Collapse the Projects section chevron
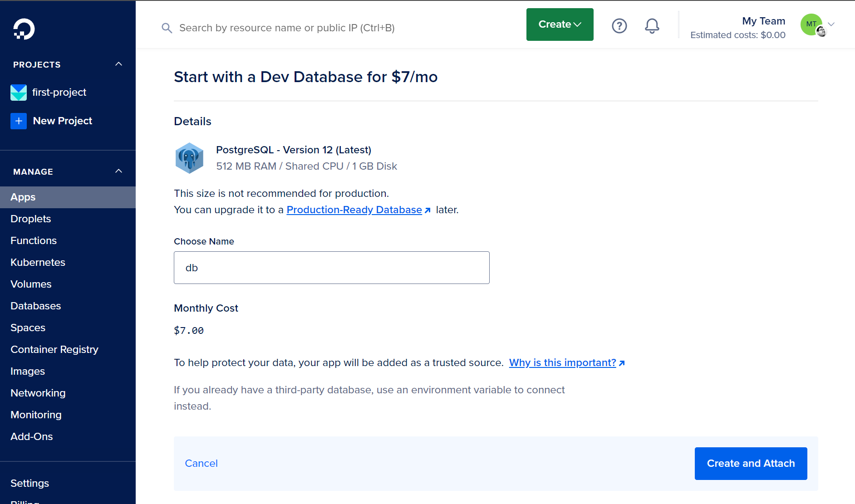Viewport: 855px width, 504px height. (x=119, y=64)
